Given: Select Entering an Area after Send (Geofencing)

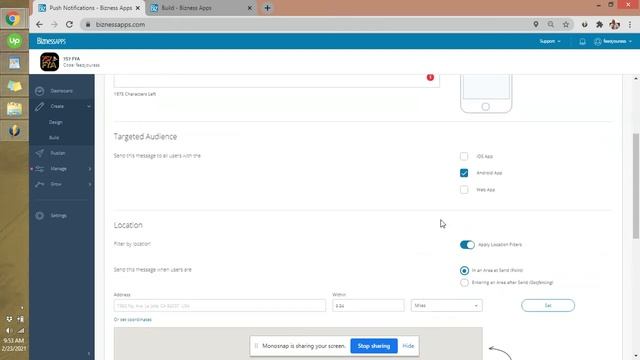Looking at the screenshot, I should (x=464, y=282).
